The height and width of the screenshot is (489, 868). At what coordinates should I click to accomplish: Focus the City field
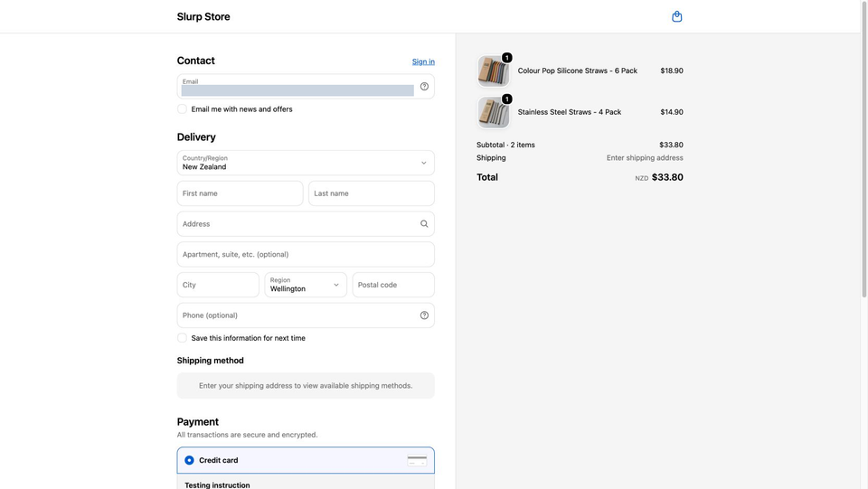click(x=218, y=285)
